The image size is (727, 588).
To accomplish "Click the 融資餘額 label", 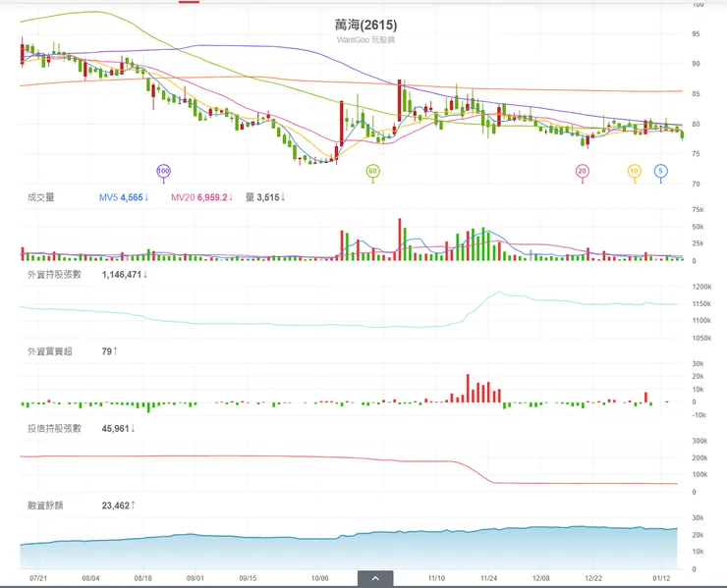I will 45,506.
